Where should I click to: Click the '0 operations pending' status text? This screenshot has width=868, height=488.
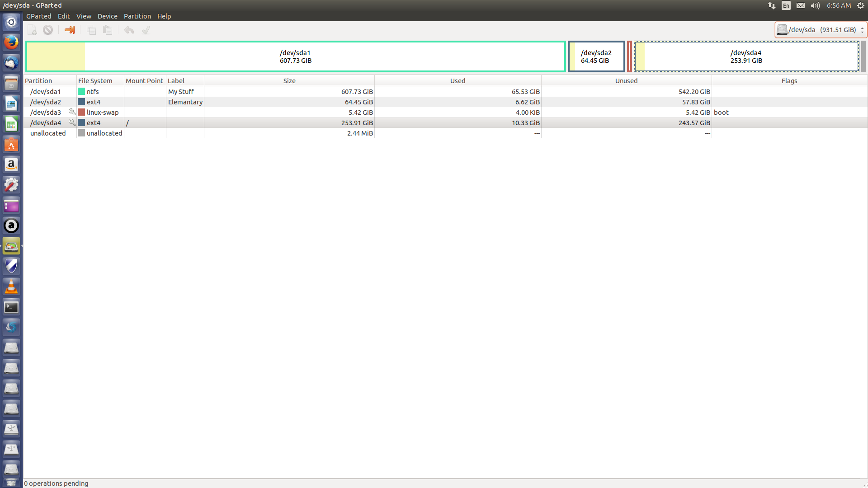click(x=56, y=483)
